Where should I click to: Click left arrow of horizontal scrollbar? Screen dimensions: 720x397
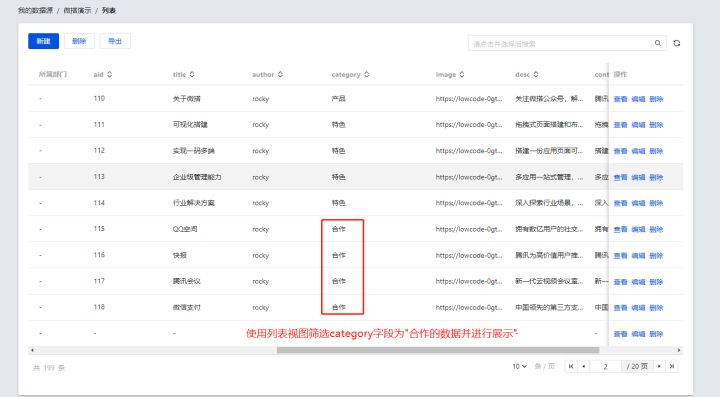32,350
